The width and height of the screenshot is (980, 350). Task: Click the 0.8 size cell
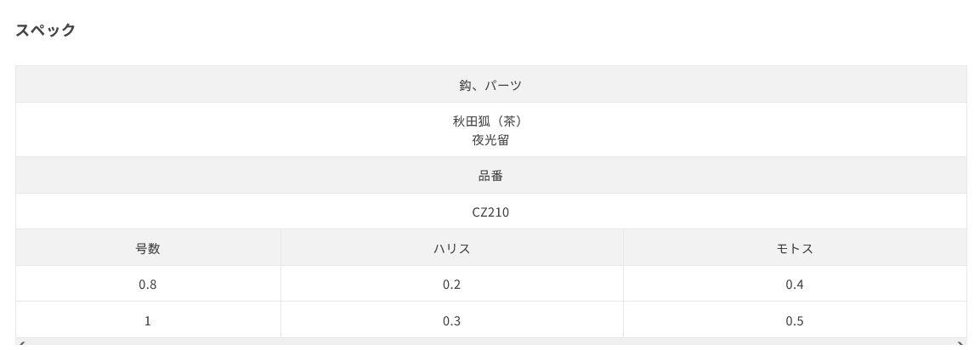(148, 285)
